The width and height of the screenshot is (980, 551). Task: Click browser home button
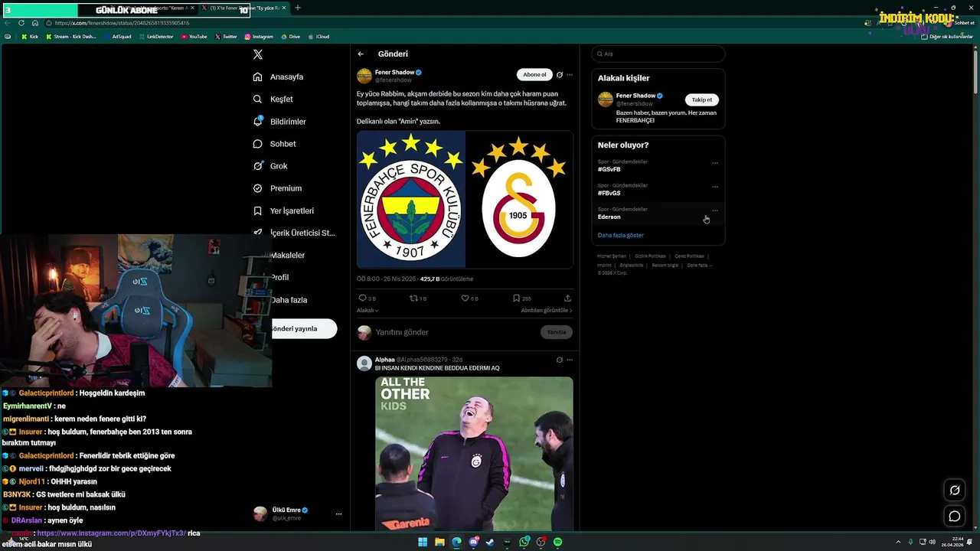coord(34,23)
